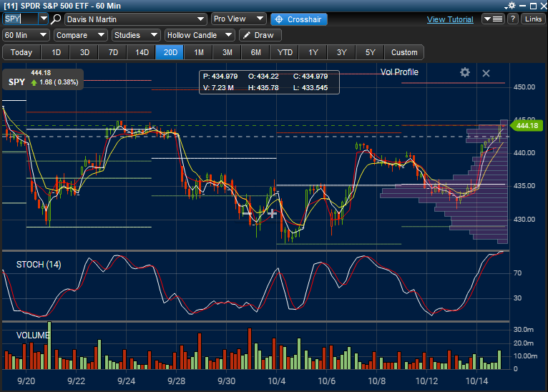Click the zoom-out minus marker on chart

(247, 213)
